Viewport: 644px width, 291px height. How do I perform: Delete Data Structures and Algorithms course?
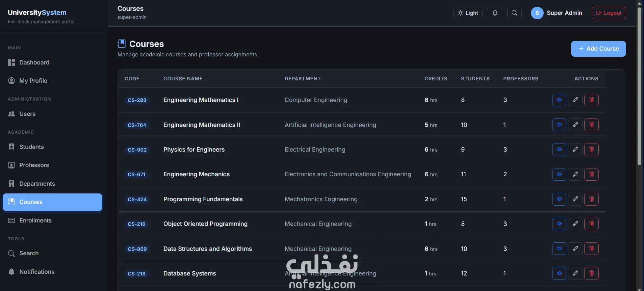pos(591,249)
